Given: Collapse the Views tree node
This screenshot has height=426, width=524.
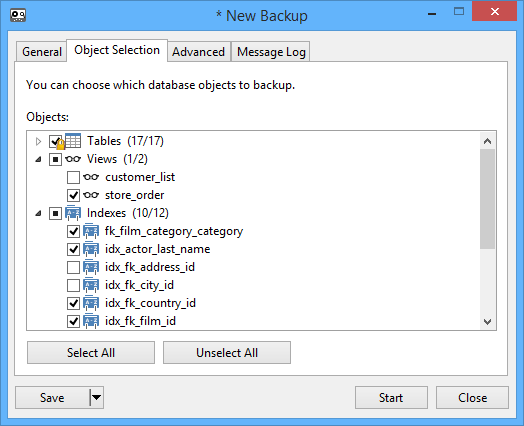Looking at the screenshot, I should (x=38, y=160).
